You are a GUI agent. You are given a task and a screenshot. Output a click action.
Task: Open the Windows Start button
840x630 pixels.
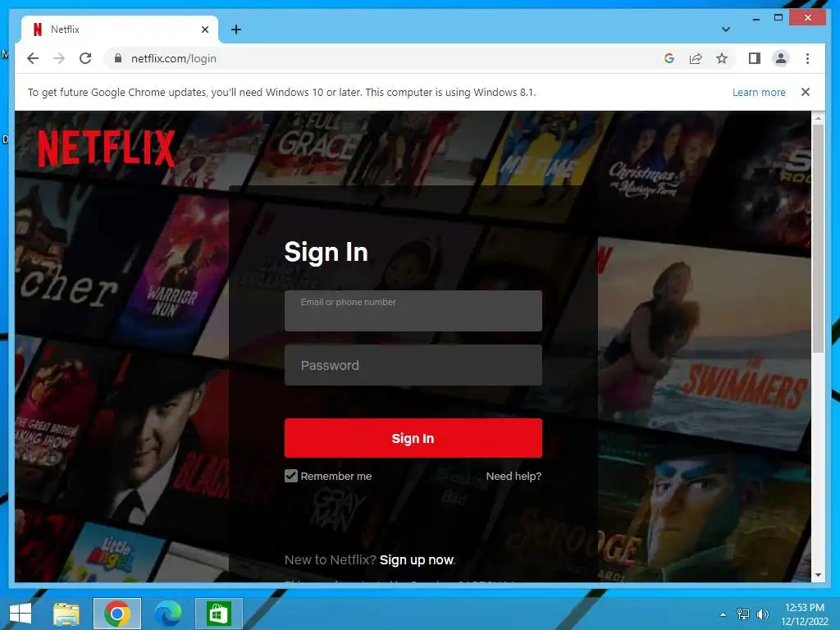[x=21, y=614]
